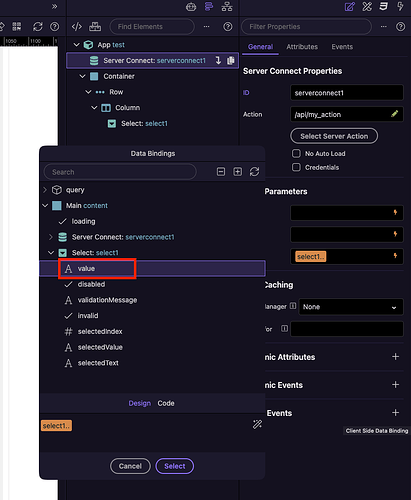The width and height of the screenshot is (411, 500).
Task: Collapse the Container tree node
Action: (x=83, y=76)
